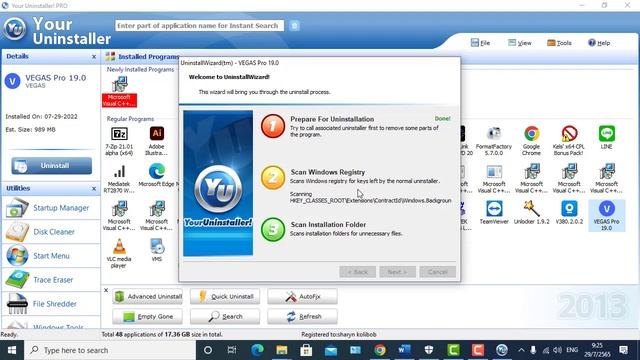Close the Utilities panel

coord(94,189)
